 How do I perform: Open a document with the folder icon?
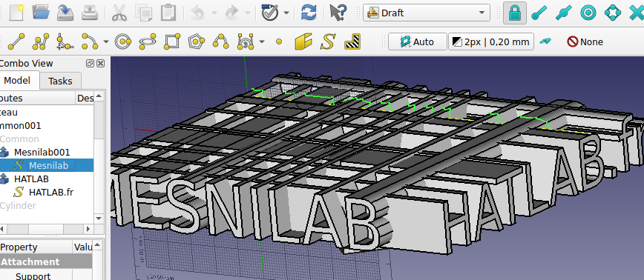point(41,13)
